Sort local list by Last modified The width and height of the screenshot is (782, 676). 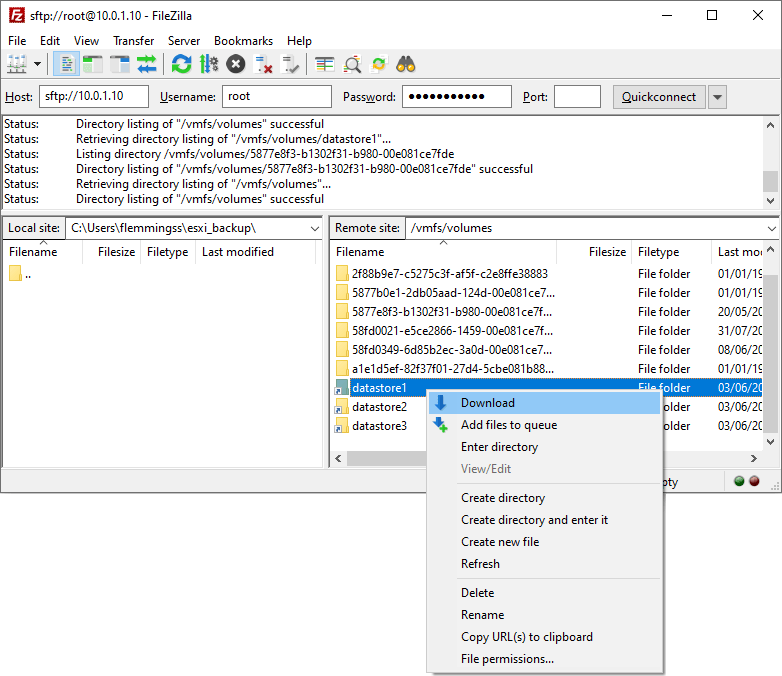pos(237,252)
